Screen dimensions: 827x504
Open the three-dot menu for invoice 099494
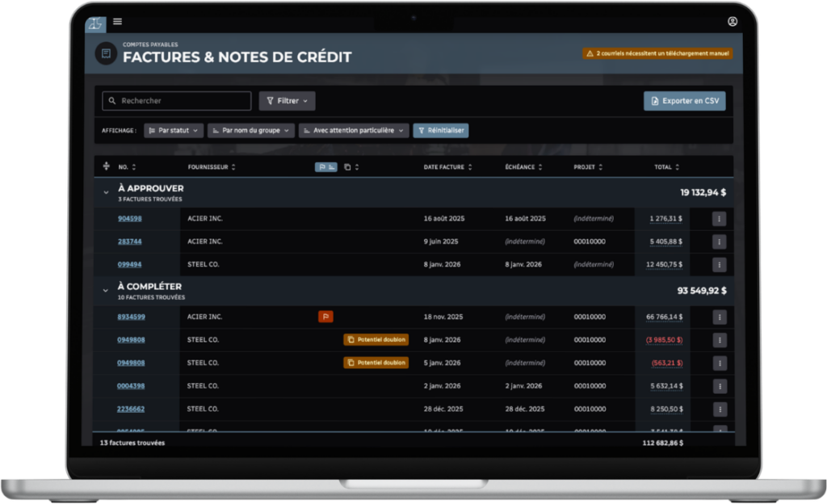click(719, 265)
